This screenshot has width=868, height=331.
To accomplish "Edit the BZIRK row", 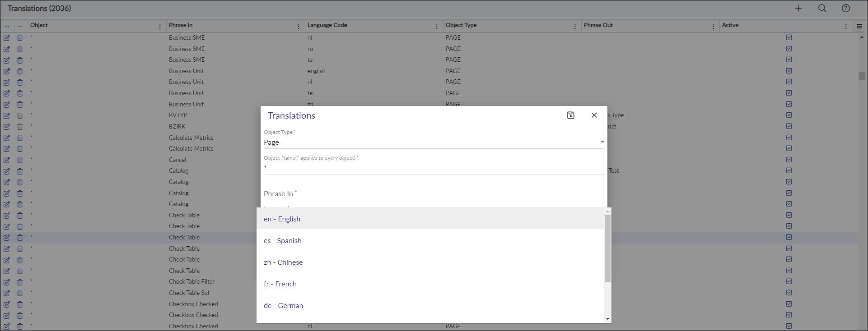I will (7, 127).
